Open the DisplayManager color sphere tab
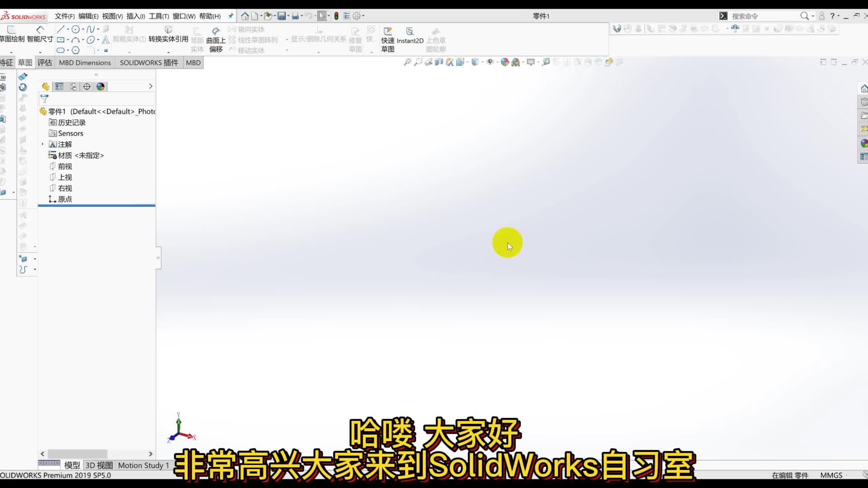The height and width of the screenshot is (488, 868). [100, 86]
